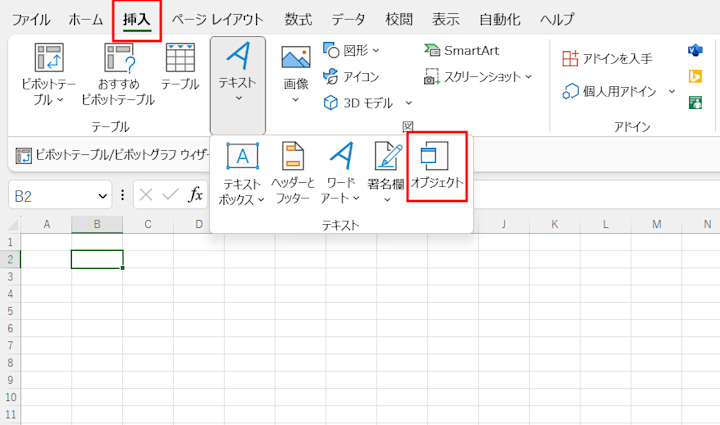Select column K header
Screen dimensions: 720x425
555,224
